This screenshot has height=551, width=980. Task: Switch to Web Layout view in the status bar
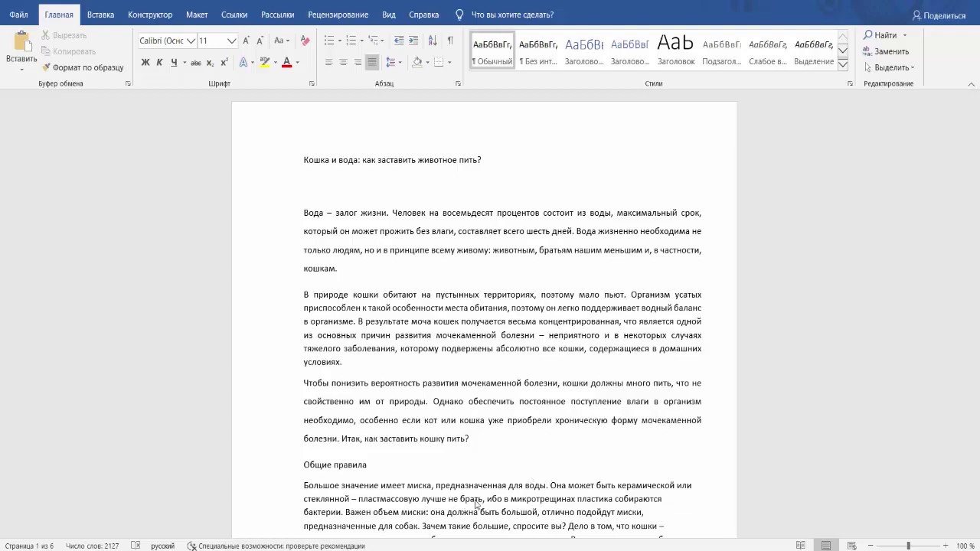[x=851, y=546]
